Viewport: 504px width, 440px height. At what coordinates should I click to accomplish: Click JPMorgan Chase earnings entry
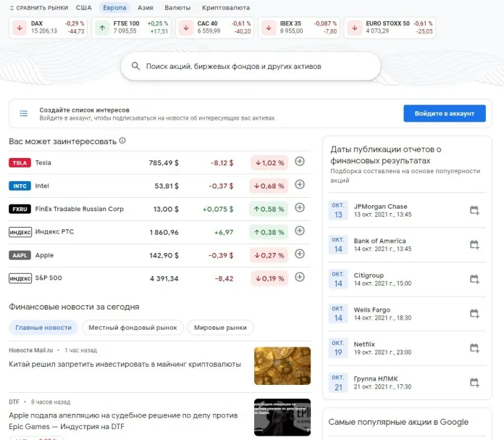[407, 210]
